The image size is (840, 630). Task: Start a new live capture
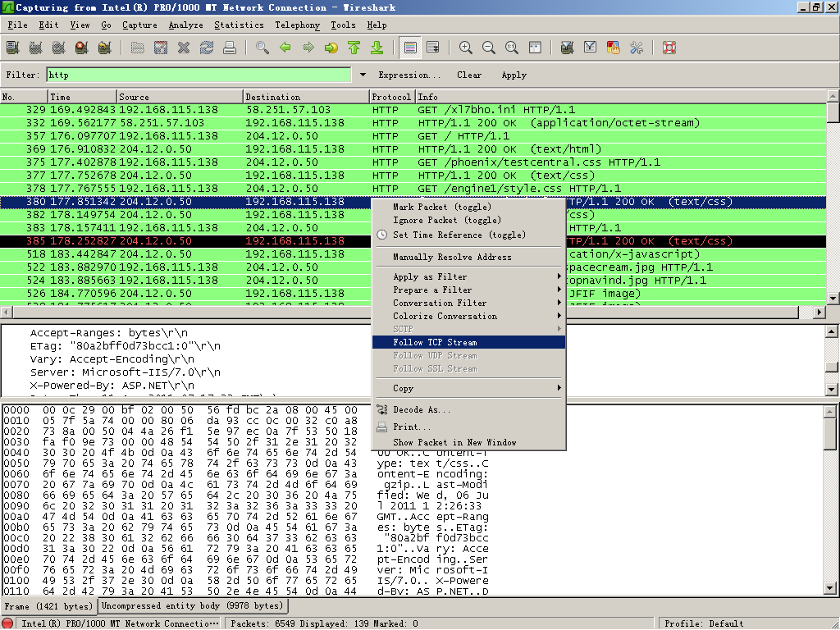pos(59,48)
